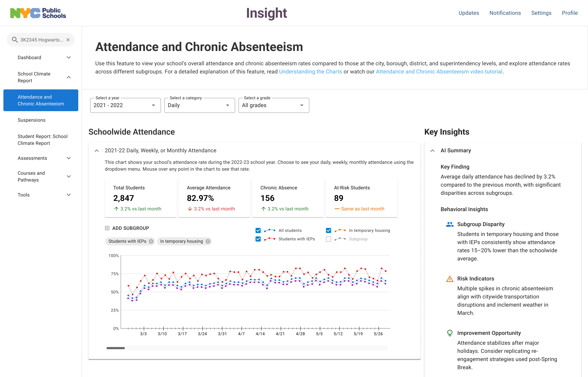Collapse the AI Summary section
Viewport: 588px width, 377px height.
click(432, 151)
